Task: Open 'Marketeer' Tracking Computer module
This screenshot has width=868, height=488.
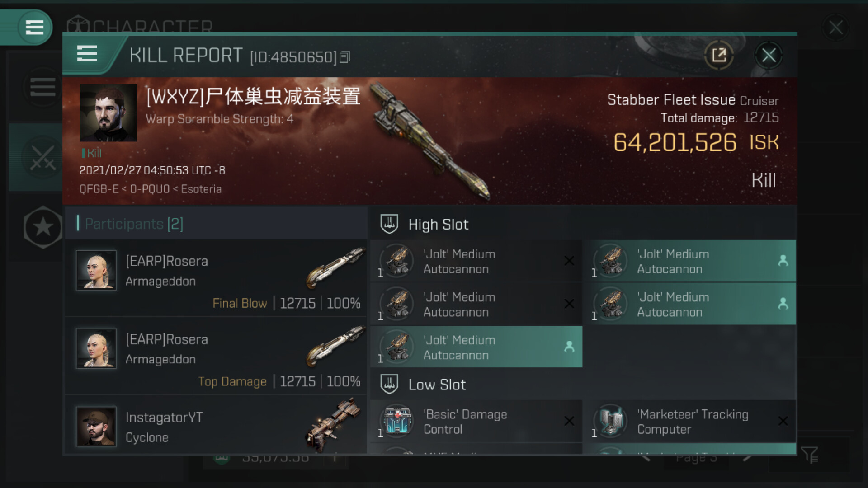Action: point(690,421)
